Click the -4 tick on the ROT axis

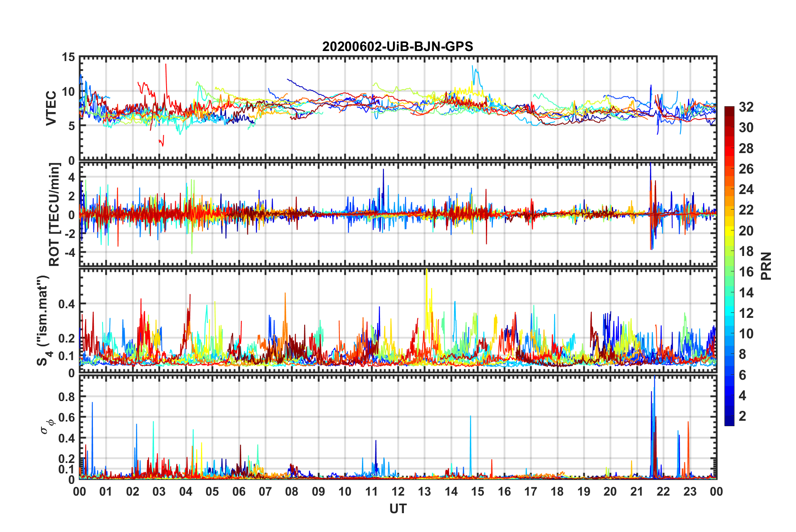(x=69, y=253)
